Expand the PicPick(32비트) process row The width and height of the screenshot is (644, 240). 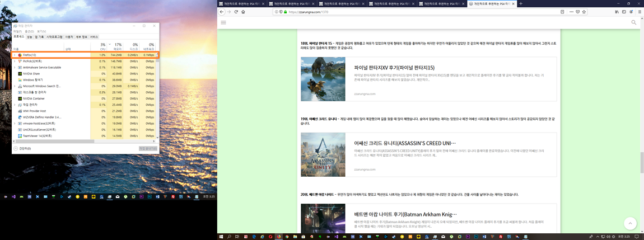(15, 61)
